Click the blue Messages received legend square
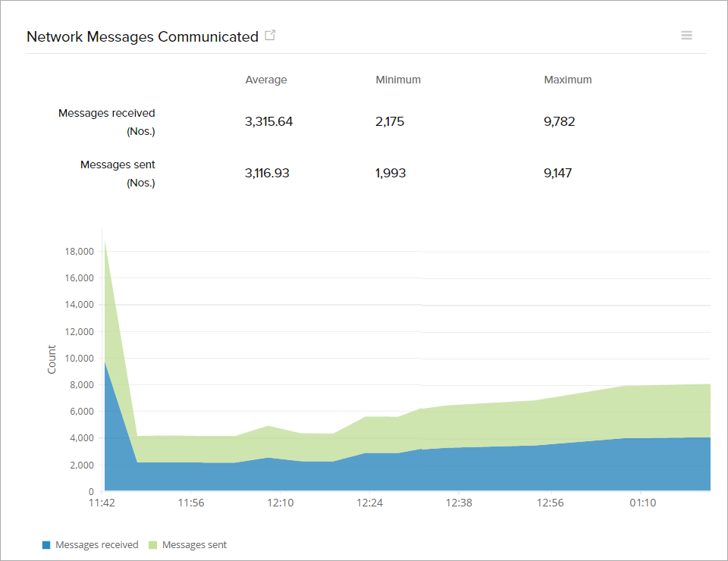This screenshot has height=561, width=728. [x=47, y=544]
